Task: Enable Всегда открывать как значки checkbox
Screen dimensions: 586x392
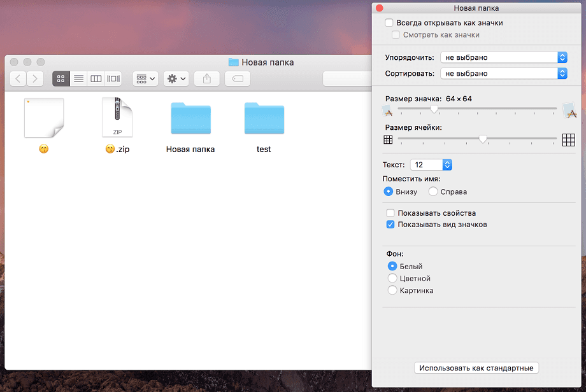Action: [x=390, y=23]
